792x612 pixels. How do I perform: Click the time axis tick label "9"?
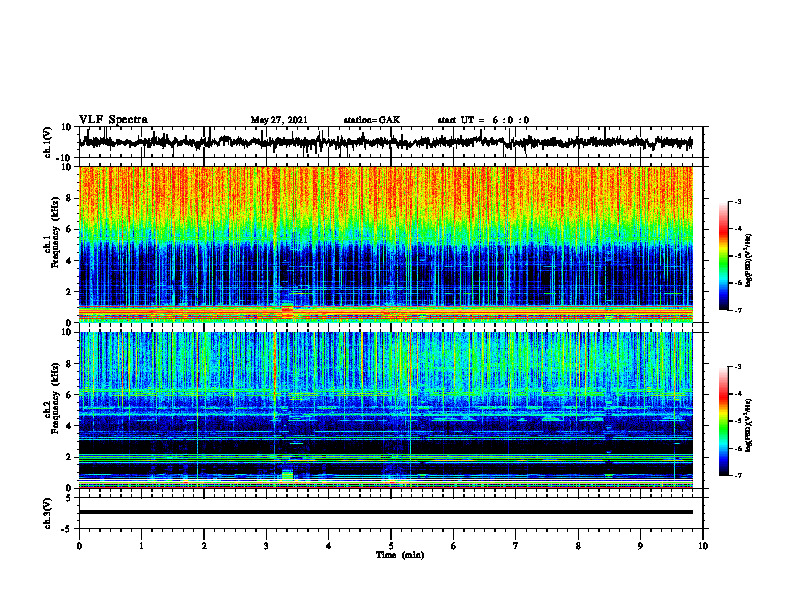640,546
